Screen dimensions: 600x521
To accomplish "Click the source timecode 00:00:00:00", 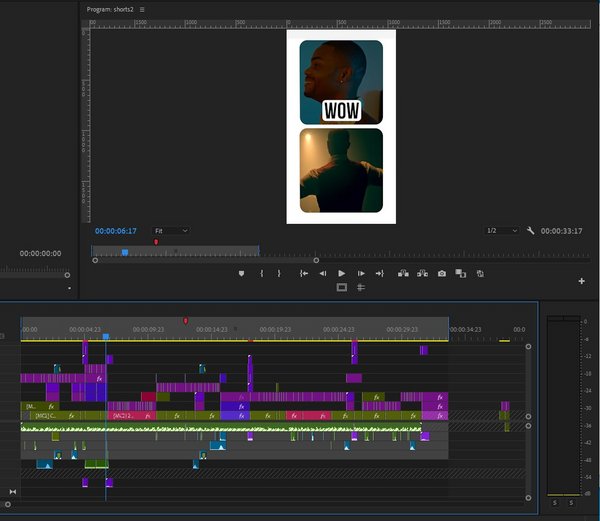I will 40,253.
